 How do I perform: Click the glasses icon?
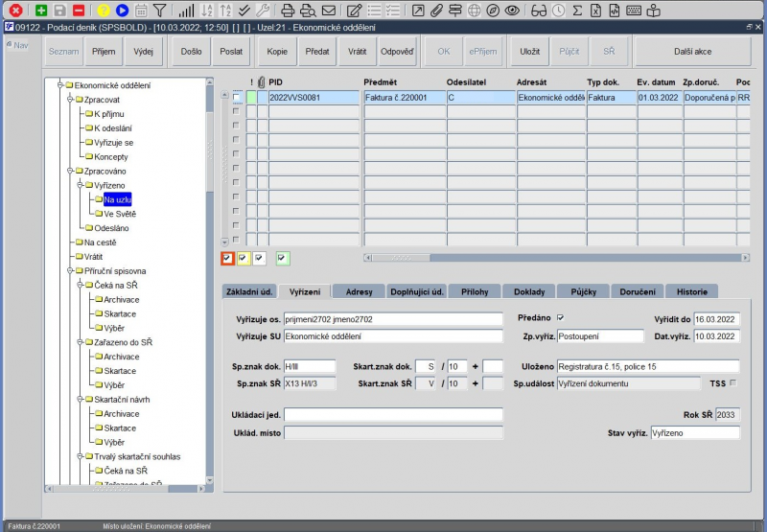(x=539, y=10)
